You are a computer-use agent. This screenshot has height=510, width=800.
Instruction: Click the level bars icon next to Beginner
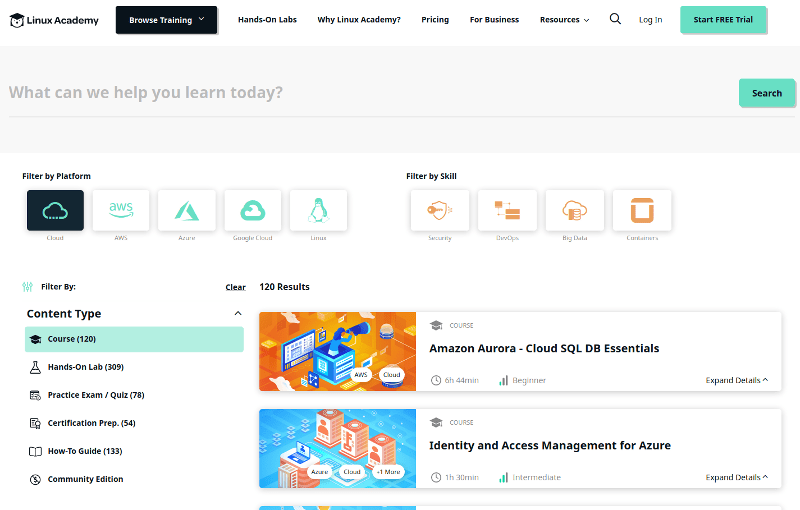click(x=503, y=380)
